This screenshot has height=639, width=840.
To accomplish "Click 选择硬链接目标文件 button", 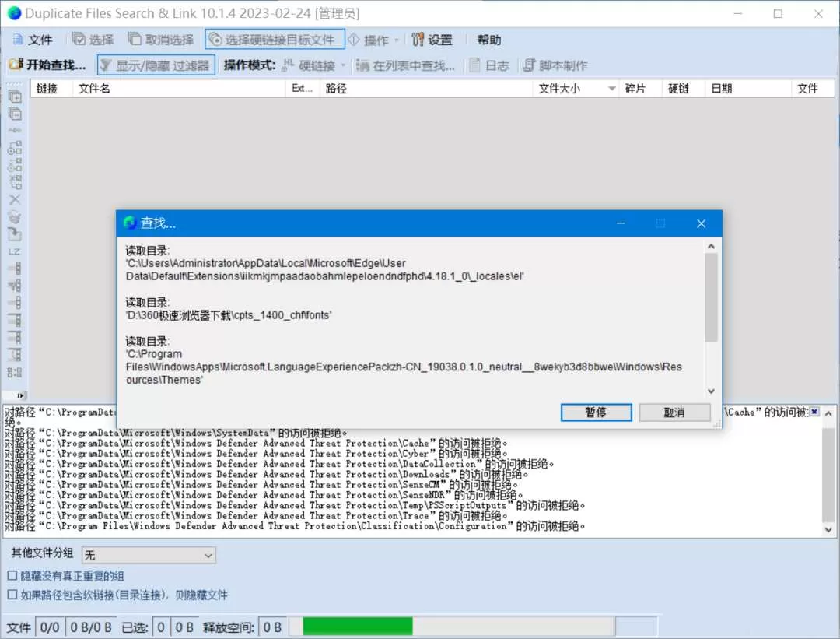I will (x=275, y=40).
